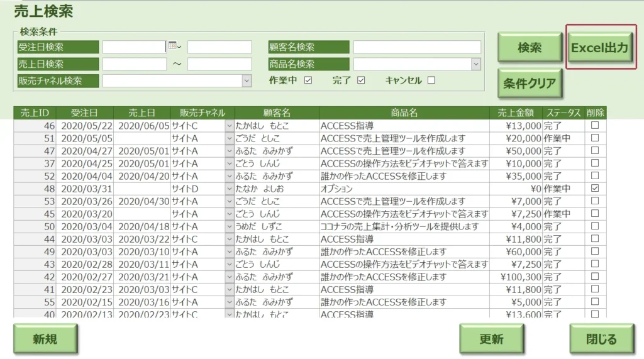
Task: Uncheck the 作業中 status checkbox
Action: tap(308, 80)
